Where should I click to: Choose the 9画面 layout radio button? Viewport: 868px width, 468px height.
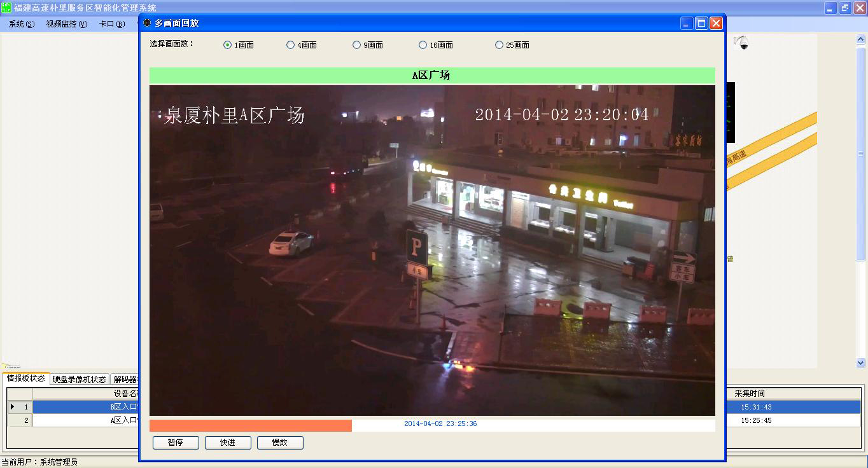(357, 45)
